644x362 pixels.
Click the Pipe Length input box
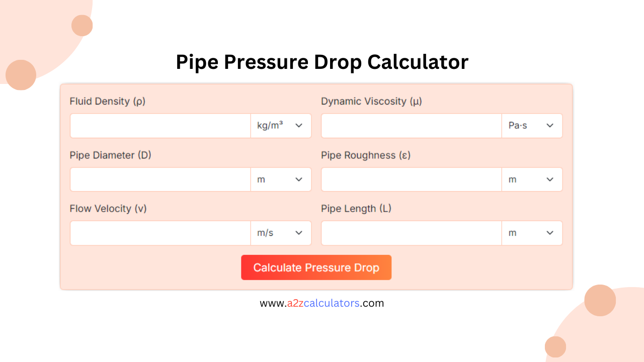(x=411, y=233)
